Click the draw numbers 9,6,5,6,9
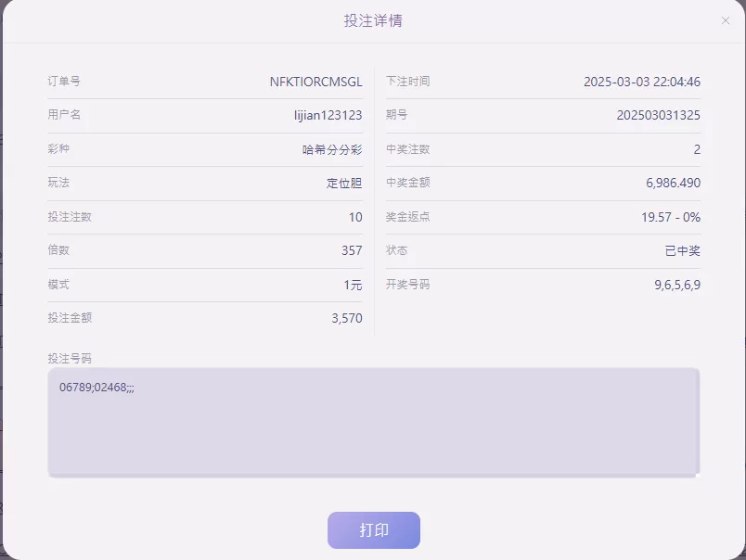The height and width of the screenshot is (560, 746). coord(677,285)
